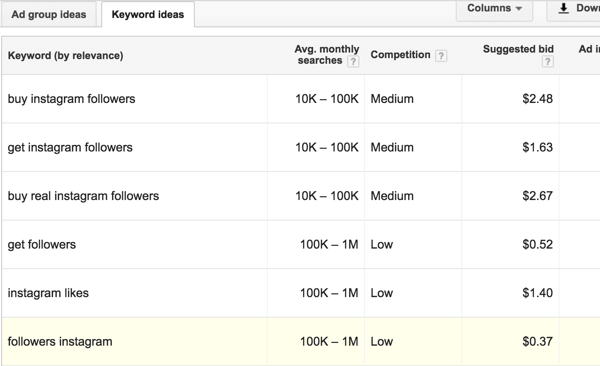Click the Download button
600x366 pixels.
pyautogui.click(x=574, y=8)
